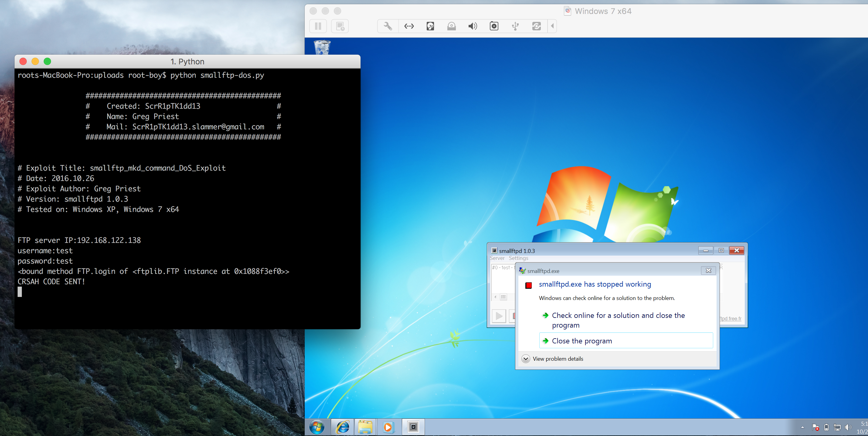Open Windows Media Player from taskbar

coord(388,427)
